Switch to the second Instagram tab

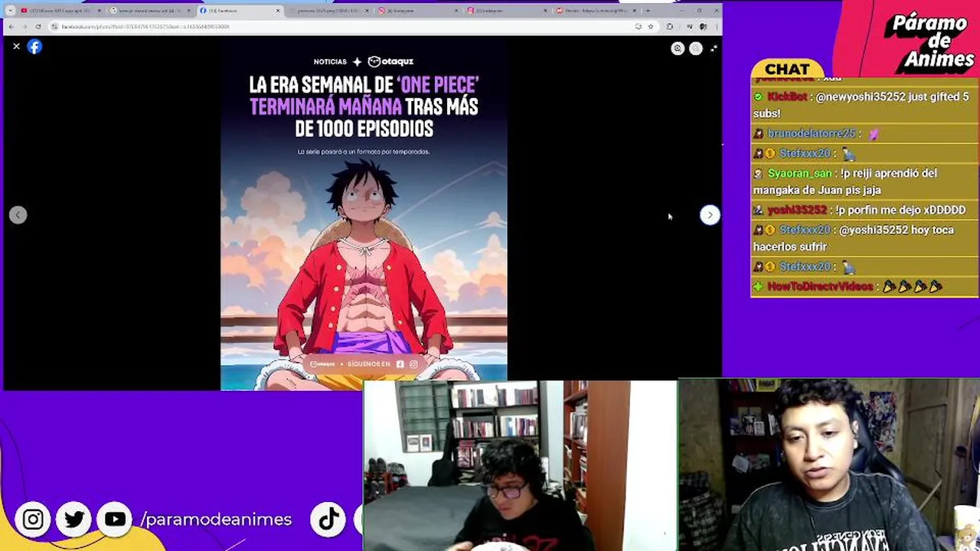point(508,11)
